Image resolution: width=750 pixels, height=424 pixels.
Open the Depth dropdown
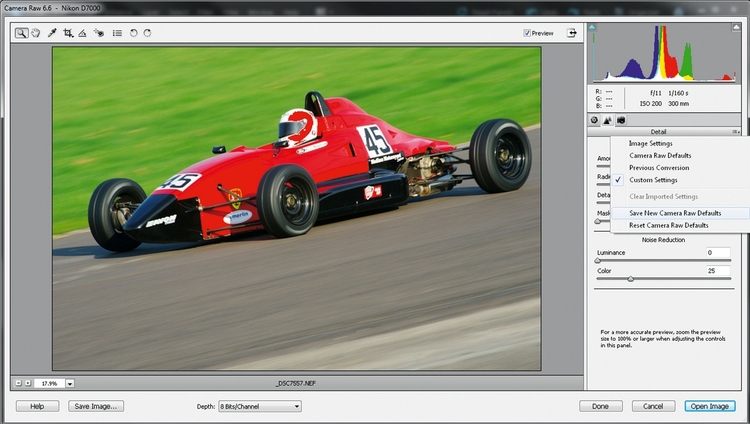[x=260, y=406]
